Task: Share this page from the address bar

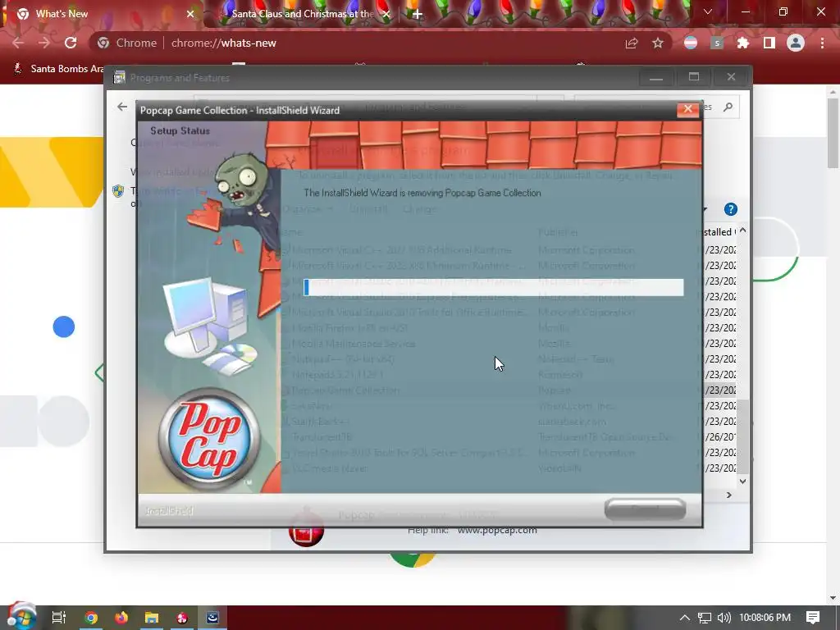Action: click(632, 43)
